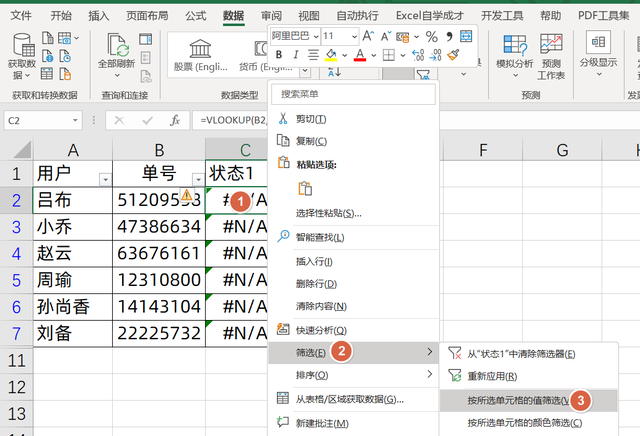Click the 获取数据 (Get Data) icon
This screenshot has height=436, width=640.
tap(21, 52)
